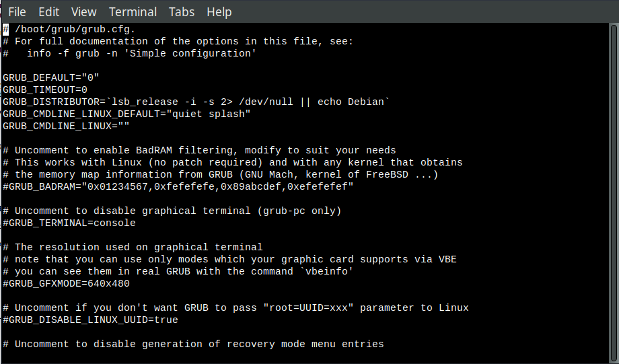This screenshot has height=364, width=619.
Task: Click on the GRUB_TIMEOUT=0 line
Action: click(x=45, y=90)
